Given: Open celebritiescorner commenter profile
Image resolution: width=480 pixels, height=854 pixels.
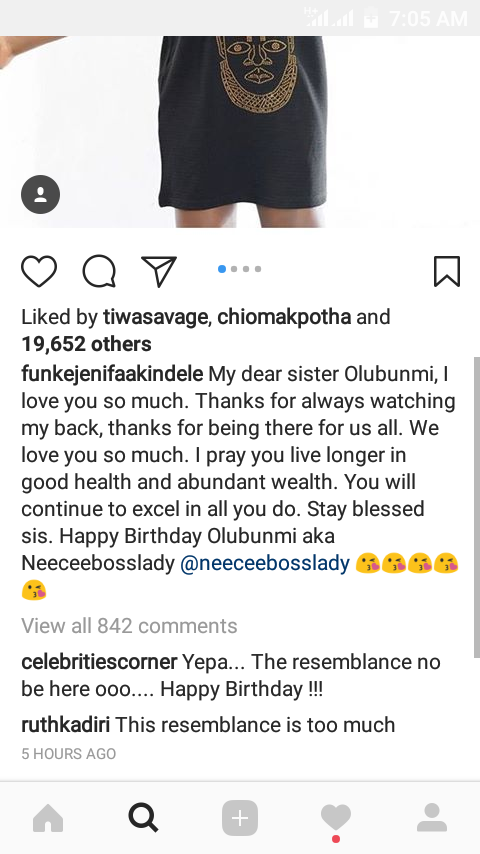Looking at the screenshot, I should coord(99,662).
